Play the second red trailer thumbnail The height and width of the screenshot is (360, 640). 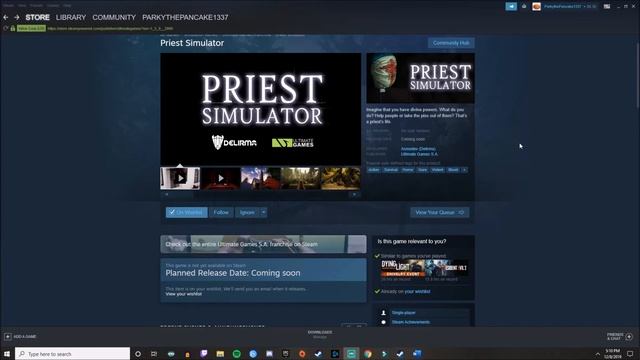coord(220,178)
